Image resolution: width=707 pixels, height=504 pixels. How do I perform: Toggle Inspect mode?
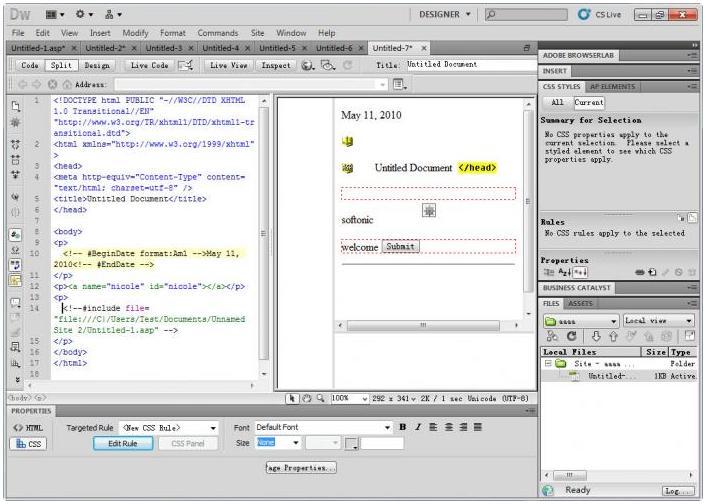tap(276, 65)
